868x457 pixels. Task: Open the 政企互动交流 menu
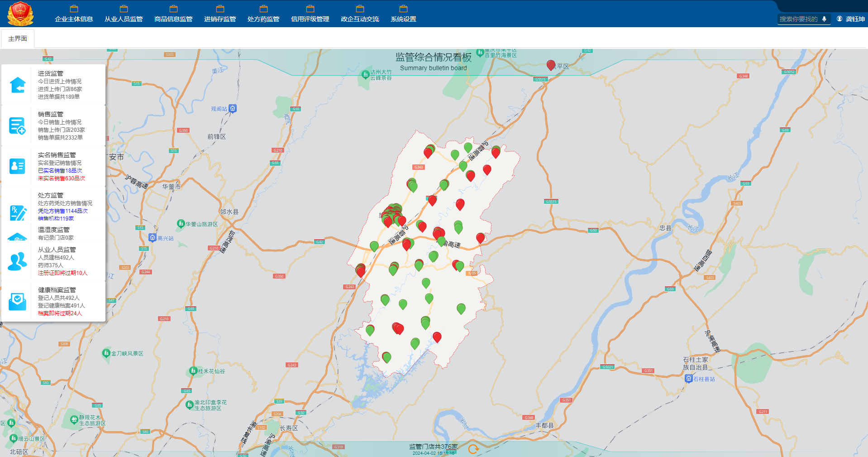pos(360,14)
